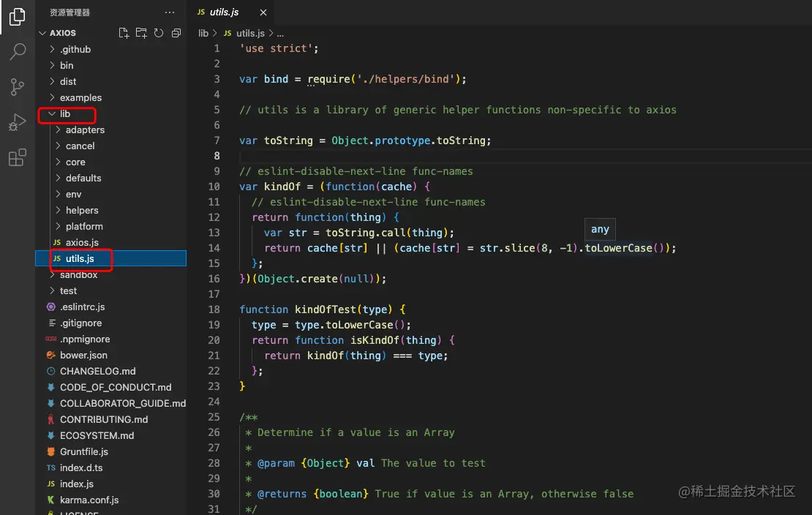Refresh the explorer file tree
Viewport: 812px width, 515px height.
[x=159, y=33]
